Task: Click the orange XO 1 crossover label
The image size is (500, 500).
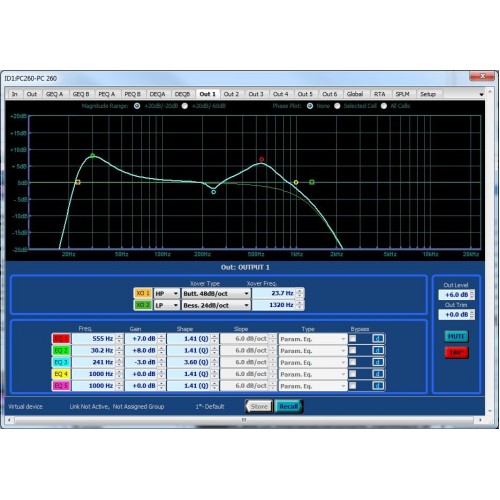Action: 143,293
